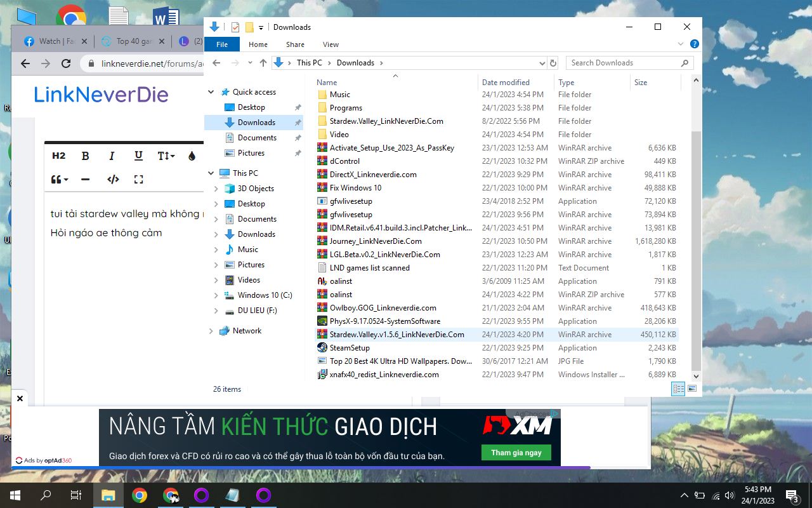Image resolution: width=812 pixels, height=508 pixels.
Task: Click the Tham gia ngay ad button
Action: click(x=516, y=453)
